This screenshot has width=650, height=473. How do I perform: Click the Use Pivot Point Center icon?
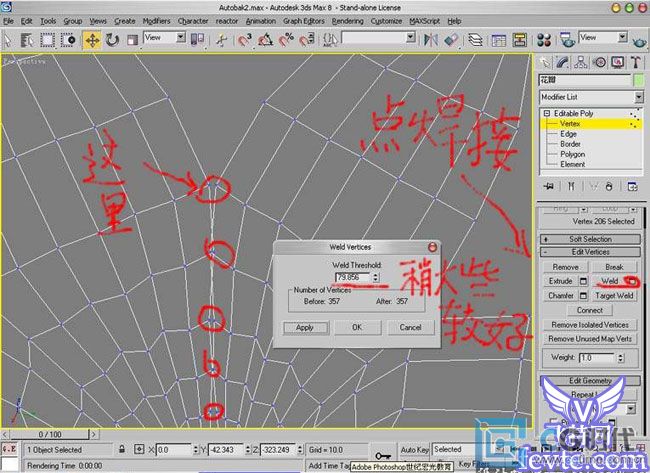[x=197, y=39]
